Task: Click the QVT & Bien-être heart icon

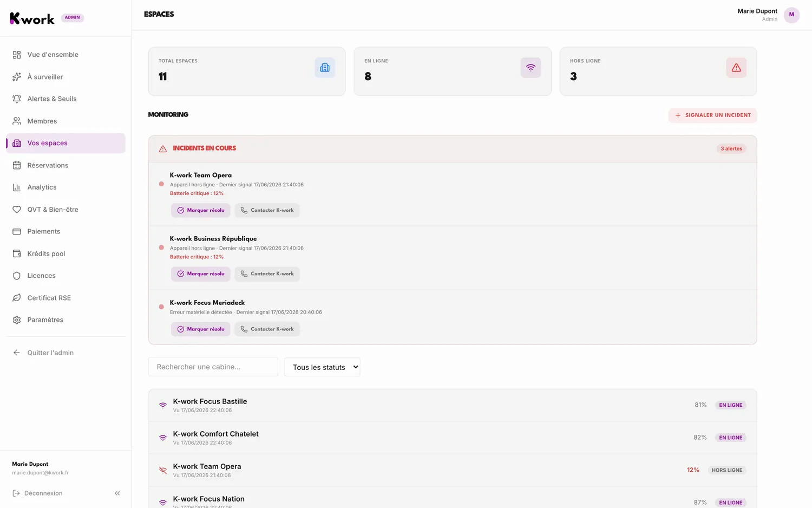Action: click(x=17, y=210)
